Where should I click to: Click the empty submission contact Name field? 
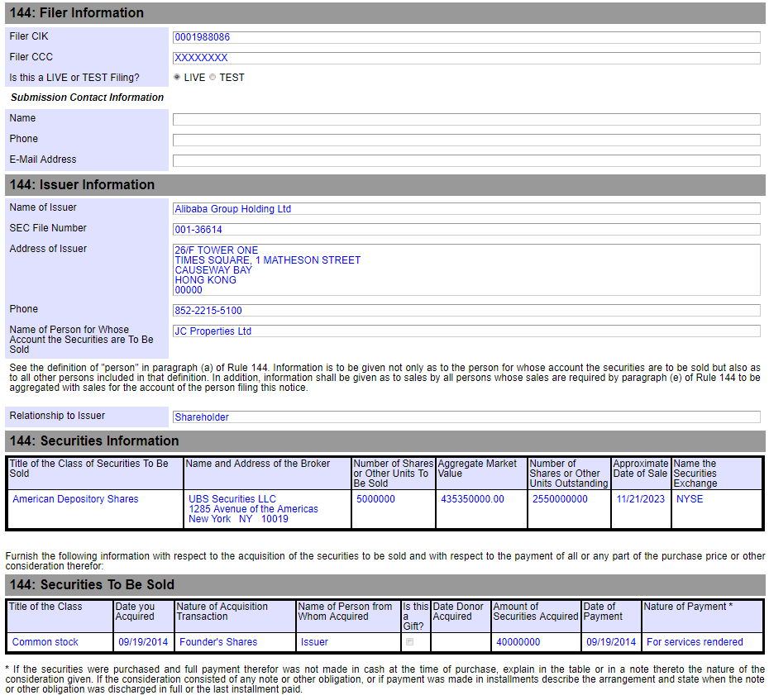click(x=466, y=119)
